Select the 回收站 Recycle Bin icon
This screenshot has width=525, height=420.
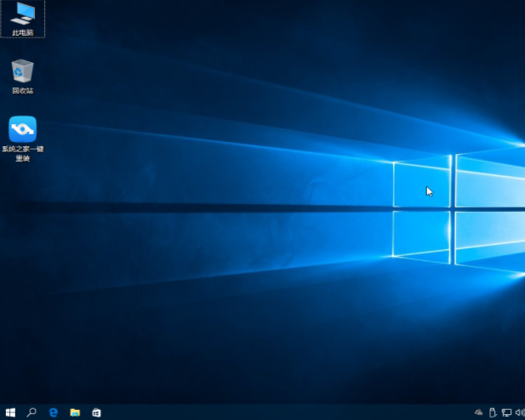click(x=22, y=71)
